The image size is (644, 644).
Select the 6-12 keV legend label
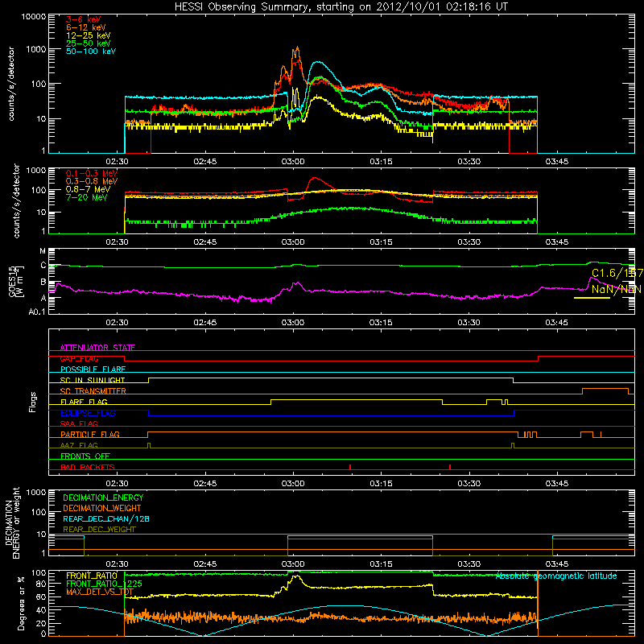(x=86, y=27)
